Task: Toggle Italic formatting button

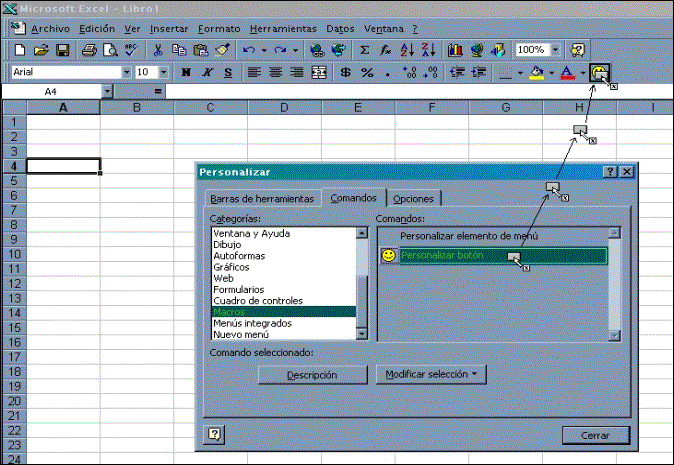Action: [207, 72]
